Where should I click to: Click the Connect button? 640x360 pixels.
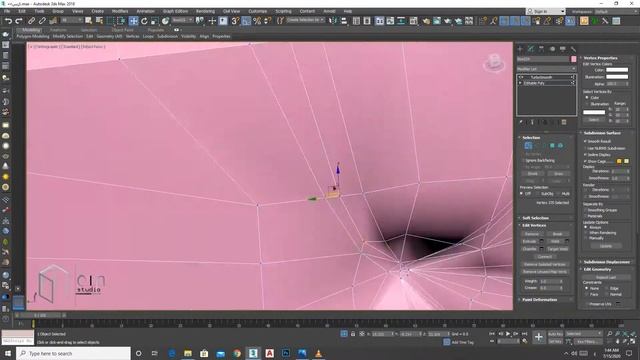point(544,256)
